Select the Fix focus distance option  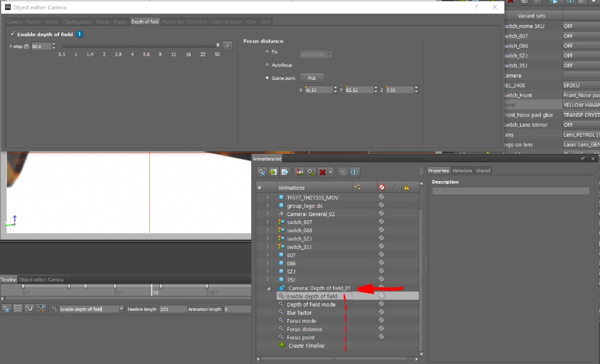click(267, 52)
